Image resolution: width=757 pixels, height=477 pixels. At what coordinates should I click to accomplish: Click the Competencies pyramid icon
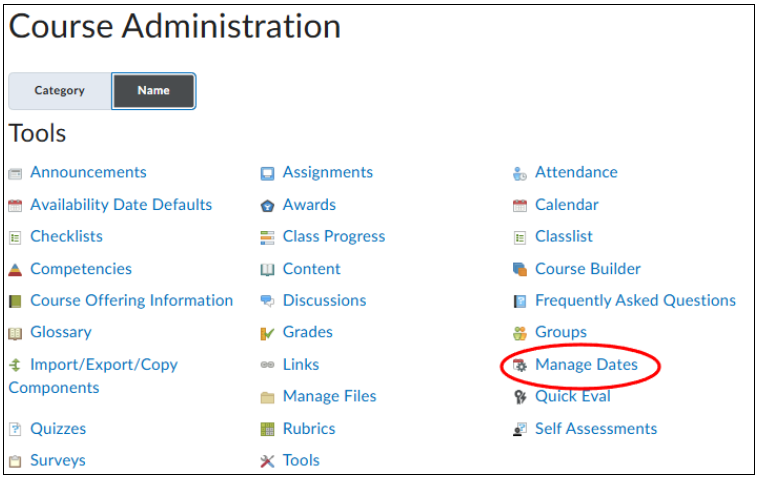tap(15, 269)
